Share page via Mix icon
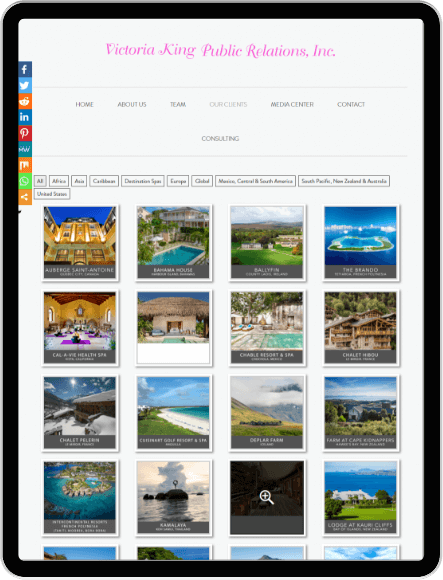Image resolution: width=443 pixels, height=580 pixels. [x=25, y=165]
